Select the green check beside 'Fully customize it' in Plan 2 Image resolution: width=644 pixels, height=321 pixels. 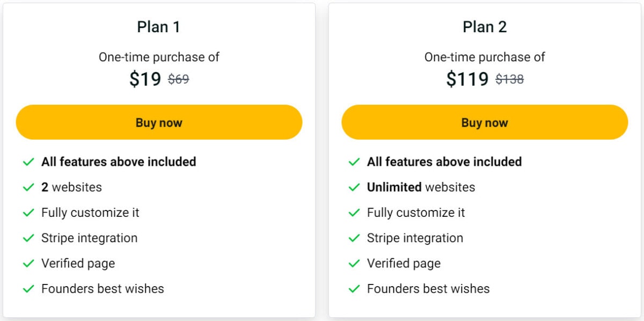pos(354,213)
